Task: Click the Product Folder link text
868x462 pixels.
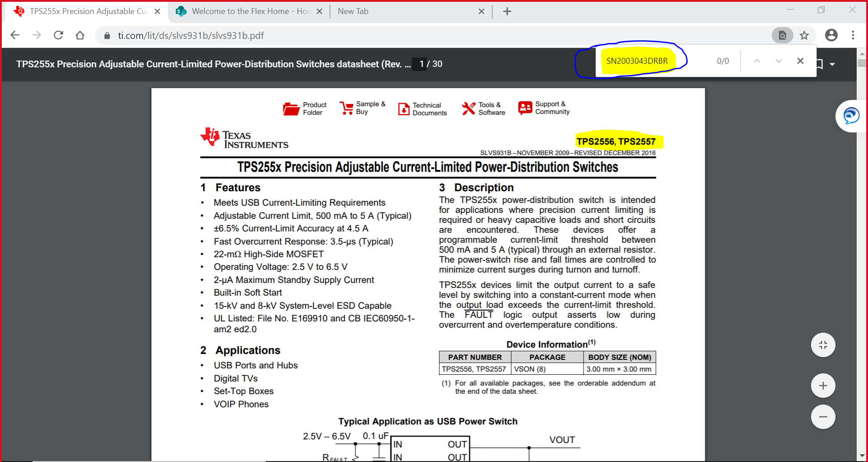Action: pyautogui.click(x=315, y=108)
